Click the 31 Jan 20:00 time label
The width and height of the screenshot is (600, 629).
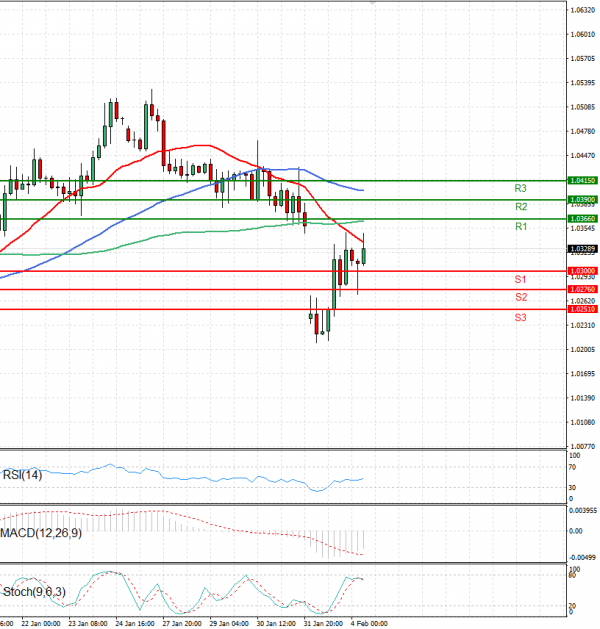(x=323, y=623)
